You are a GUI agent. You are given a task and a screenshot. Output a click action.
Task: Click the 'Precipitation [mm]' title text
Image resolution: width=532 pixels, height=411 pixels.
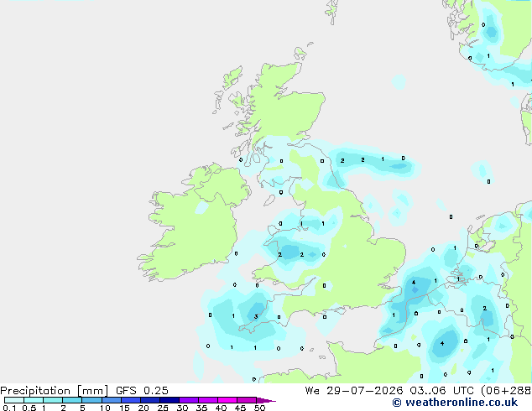(54, 391)
